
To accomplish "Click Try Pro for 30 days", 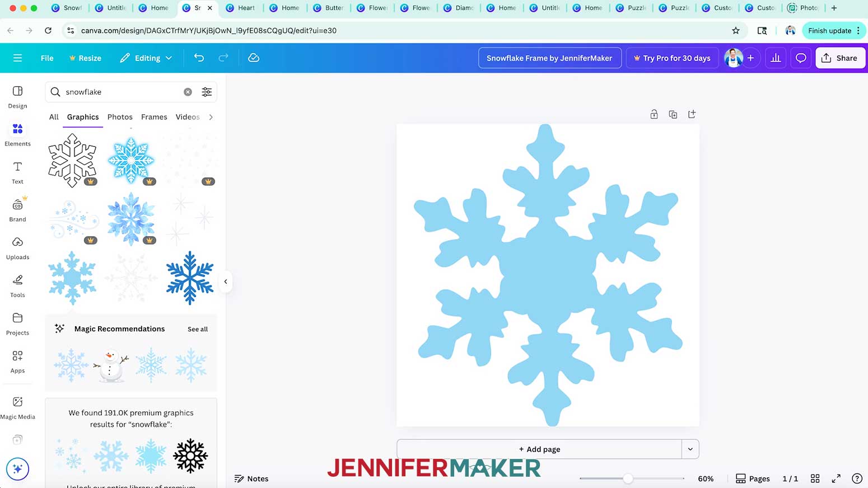I will (x=672, y=58).
